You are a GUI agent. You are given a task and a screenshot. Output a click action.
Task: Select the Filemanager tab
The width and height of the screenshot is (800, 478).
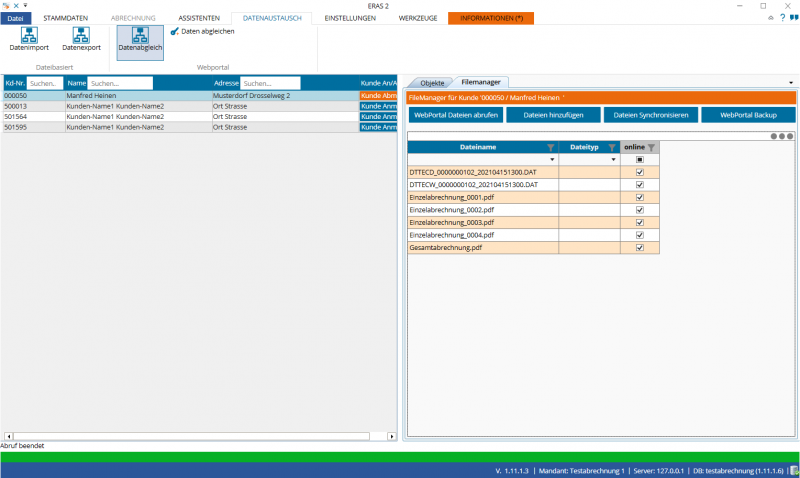481,82
